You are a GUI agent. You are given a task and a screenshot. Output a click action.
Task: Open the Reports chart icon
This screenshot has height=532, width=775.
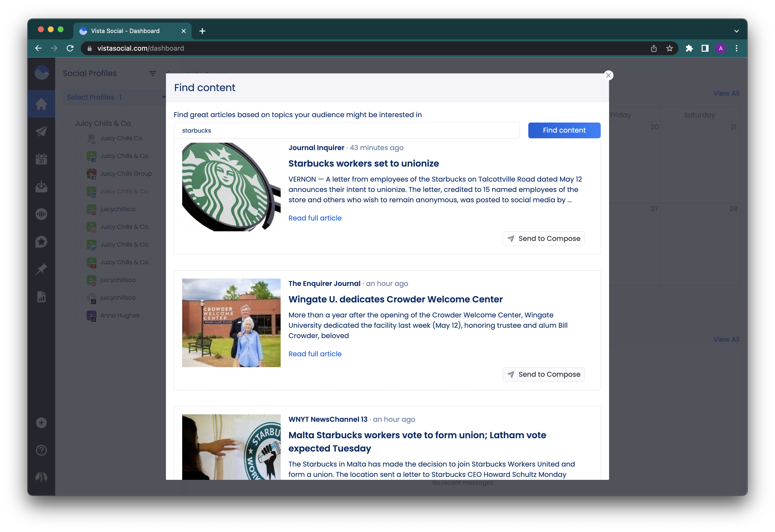[41, 297]
